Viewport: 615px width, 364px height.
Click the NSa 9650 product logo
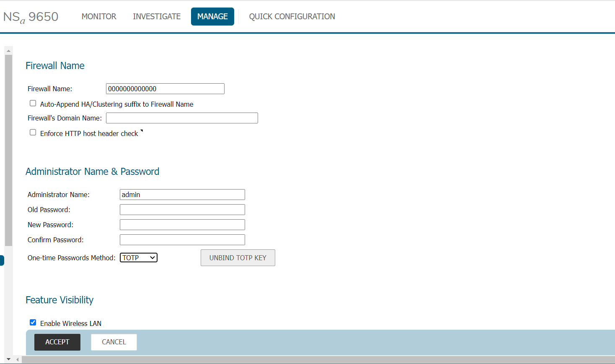point(31,17)
